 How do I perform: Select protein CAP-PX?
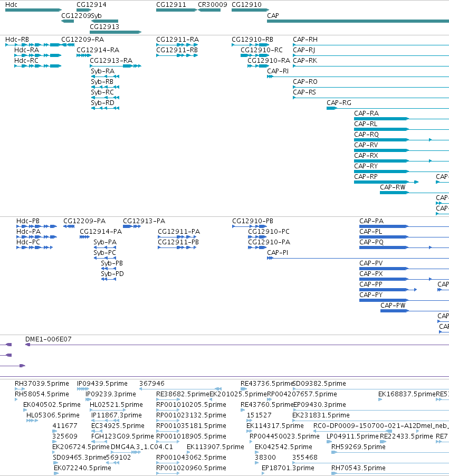coord(404,279)
